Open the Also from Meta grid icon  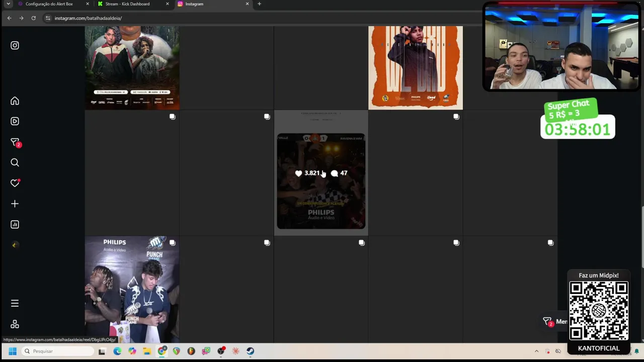[x=15, y=324]
